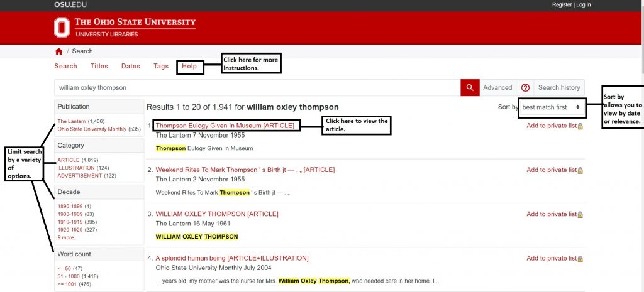Open the Search tab
Image resolution: width=644 pixels, height=292 pixels.
tap(65, 66)
